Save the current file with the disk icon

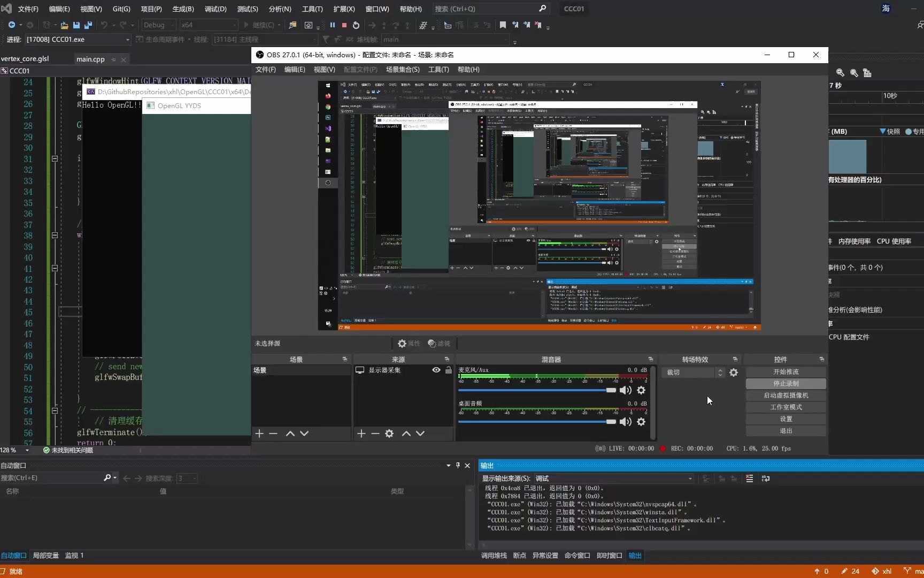click(x=76, y=25)
